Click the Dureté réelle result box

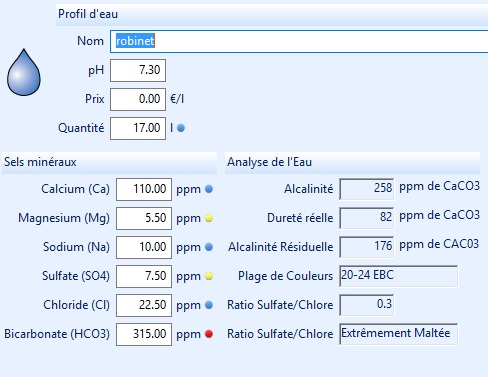(367, 218)
